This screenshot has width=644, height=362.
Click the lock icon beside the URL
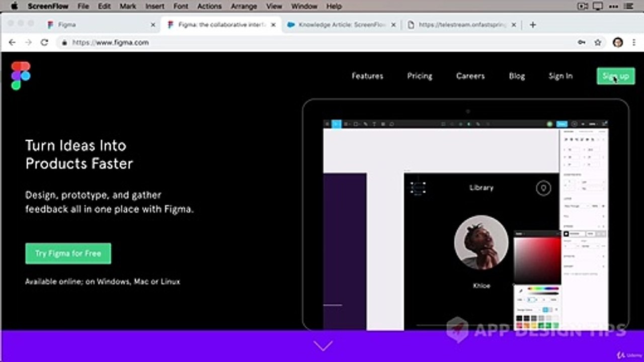coord(64,43)
